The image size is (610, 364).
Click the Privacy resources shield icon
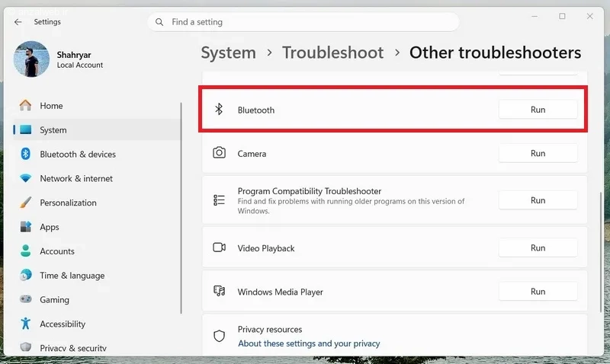coord(219,336)
